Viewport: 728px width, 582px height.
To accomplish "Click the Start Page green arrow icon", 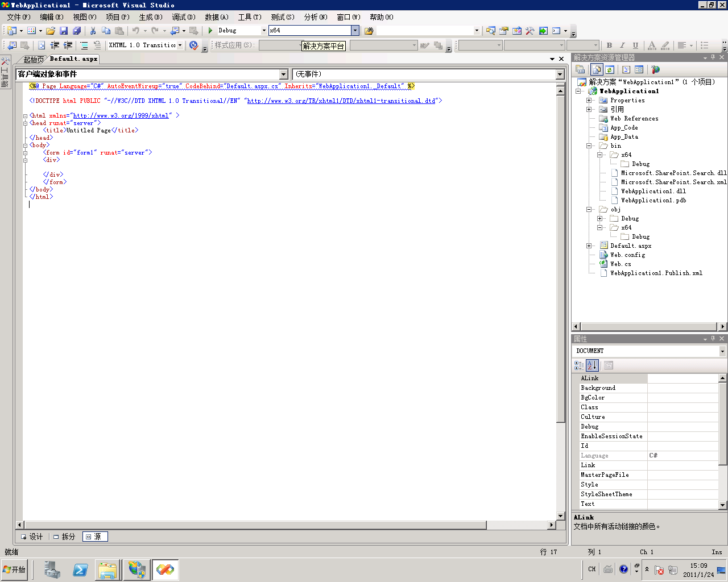I will tap(543, 31).
